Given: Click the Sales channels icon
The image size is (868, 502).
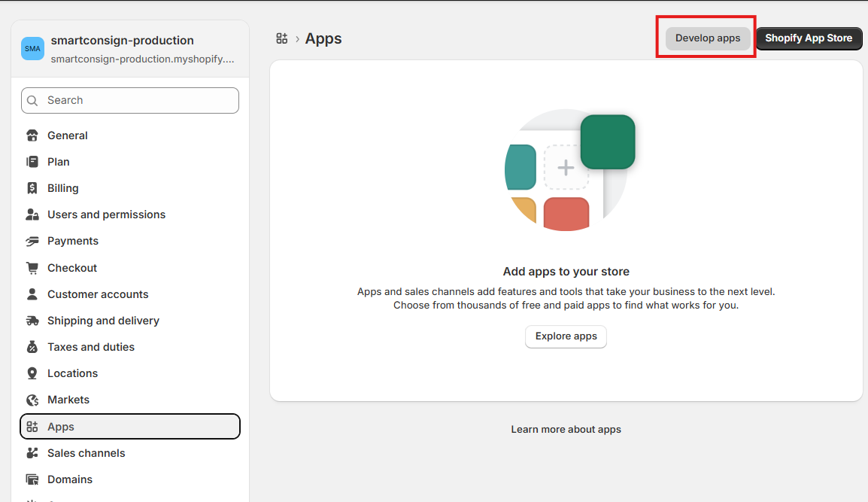Looking at the screenshot, I should pyautogui.click(x=32, y=453).
